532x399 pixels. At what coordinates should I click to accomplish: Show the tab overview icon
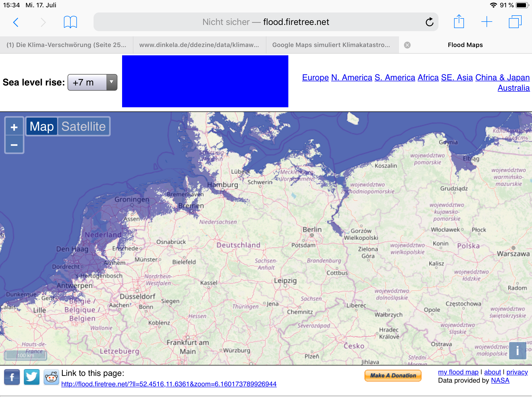point(515,22)
